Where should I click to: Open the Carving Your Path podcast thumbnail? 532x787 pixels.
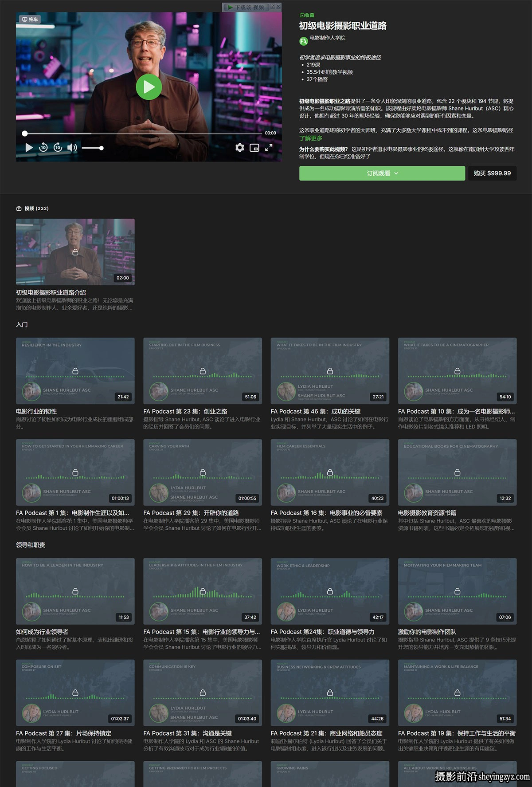[203, 472]
